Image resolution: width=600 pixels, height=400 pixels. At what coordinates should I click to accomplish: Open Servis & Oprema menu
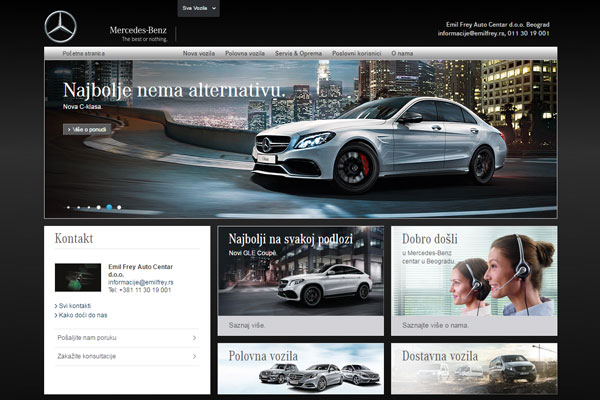[x=298, y=53]
